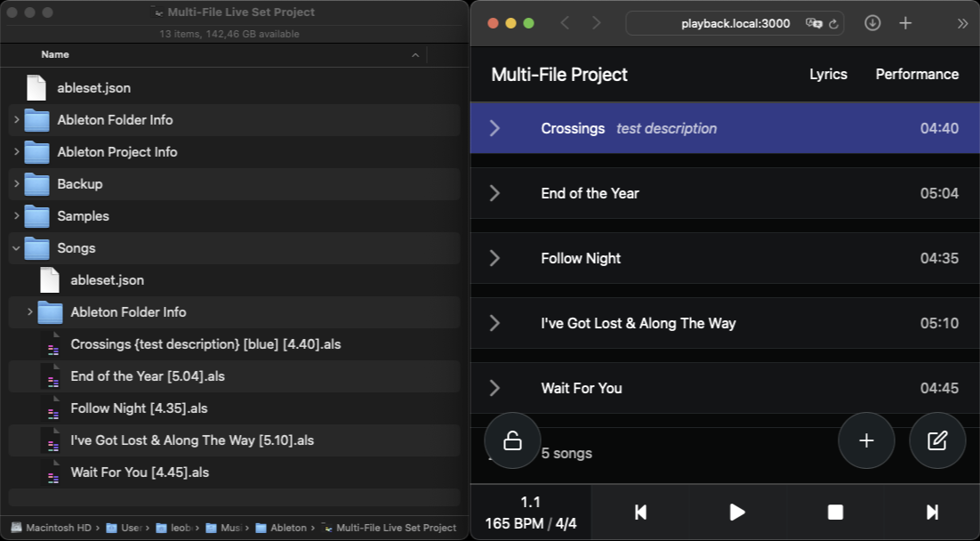Expand the Backup folder
This screenshot has height=541, width=980.
16,183
